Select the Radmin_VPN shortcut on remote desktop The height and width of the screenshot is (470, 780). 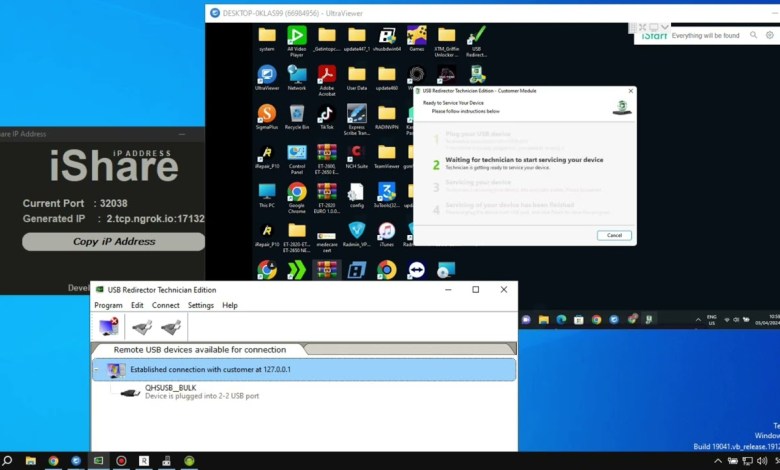(357, 234)
